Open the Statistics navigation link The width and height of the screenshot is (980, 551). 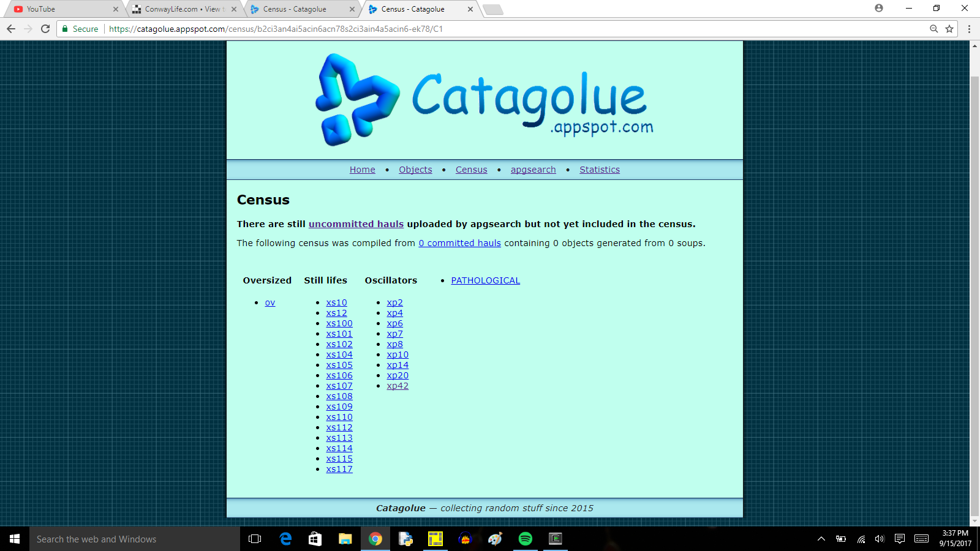pos(600,170)
